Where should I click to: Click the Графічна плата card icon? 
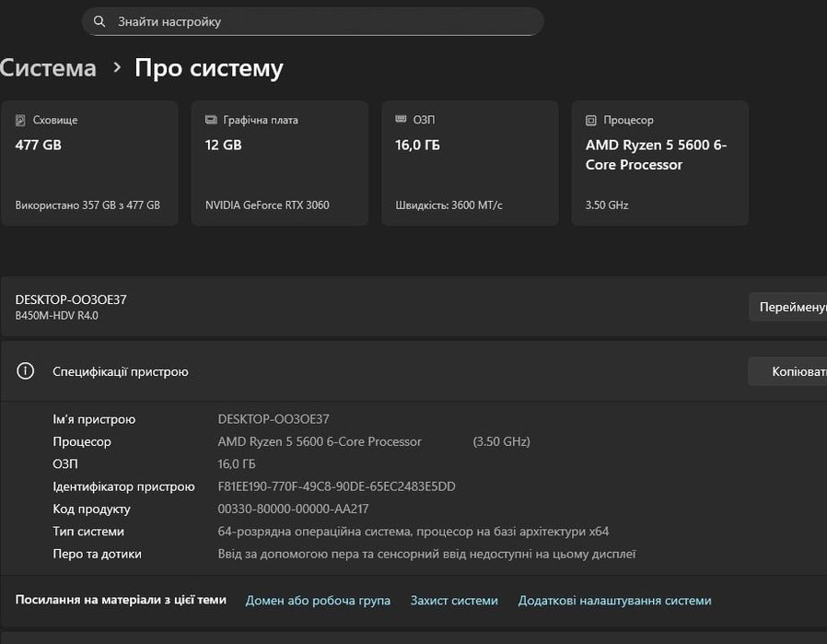210,121
